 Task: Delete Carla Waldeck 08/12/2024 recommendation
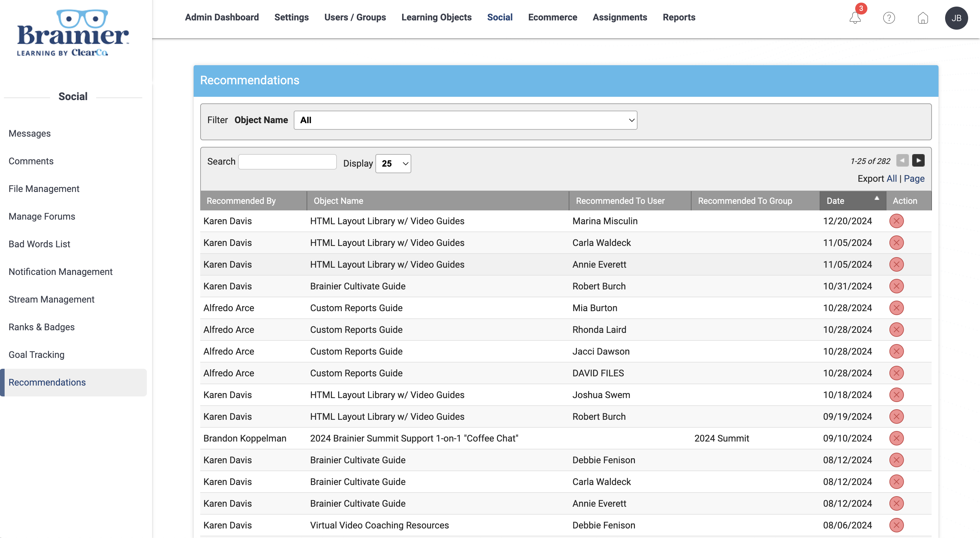[x=896, y=482]
